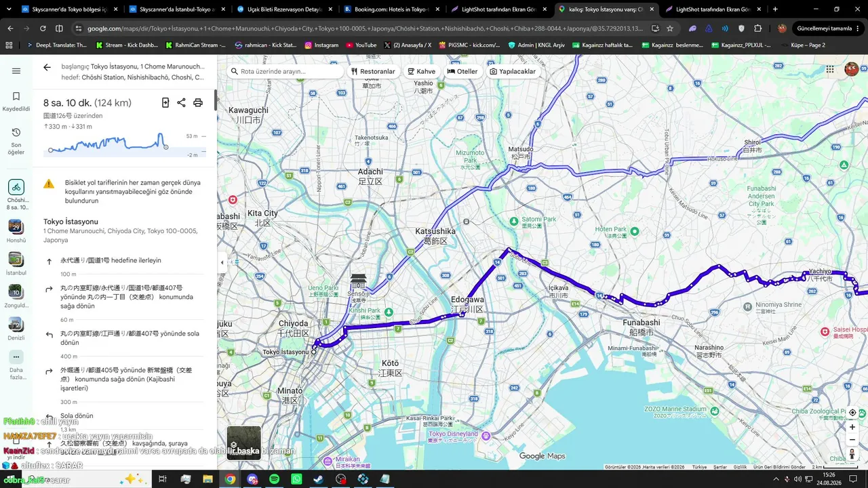Open the Şartlar terms link
Screen dimensions: 868x488
[x=720, y=467]
